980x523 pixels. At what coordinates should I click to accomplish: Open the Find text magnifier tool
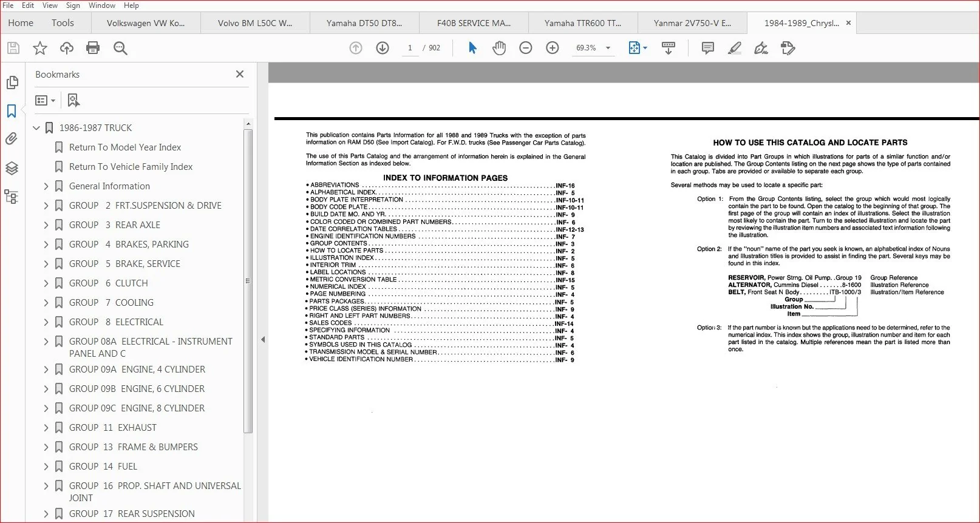pos(120,48)
